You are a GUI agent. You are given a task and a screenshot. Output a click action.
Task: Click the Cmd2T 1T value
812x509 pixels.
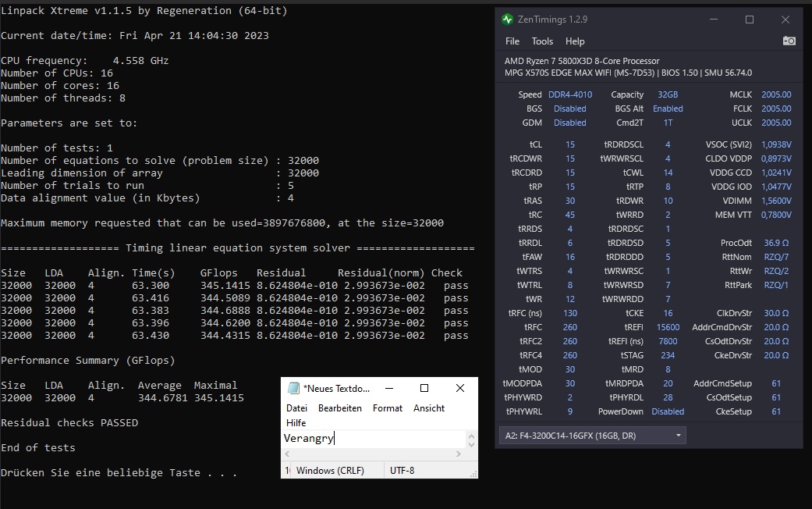[668, 123]
